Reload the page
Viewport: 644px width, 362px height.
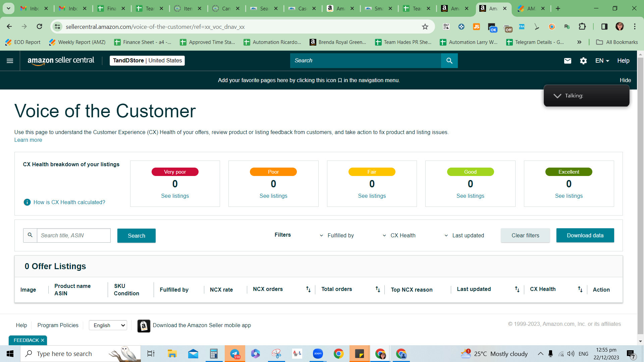(40, 26)
